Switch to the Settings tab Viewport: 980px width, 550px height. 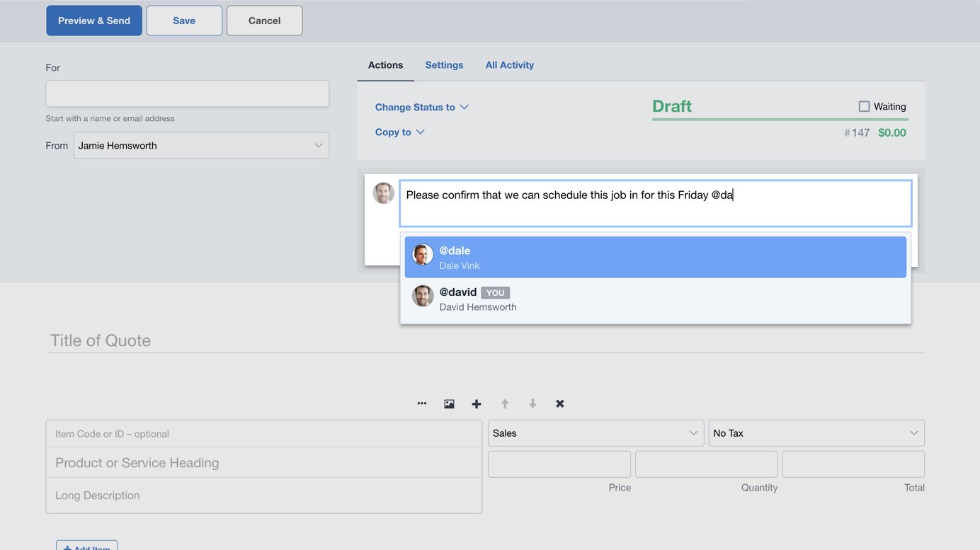pyautogui.click(x=444, y=64)
